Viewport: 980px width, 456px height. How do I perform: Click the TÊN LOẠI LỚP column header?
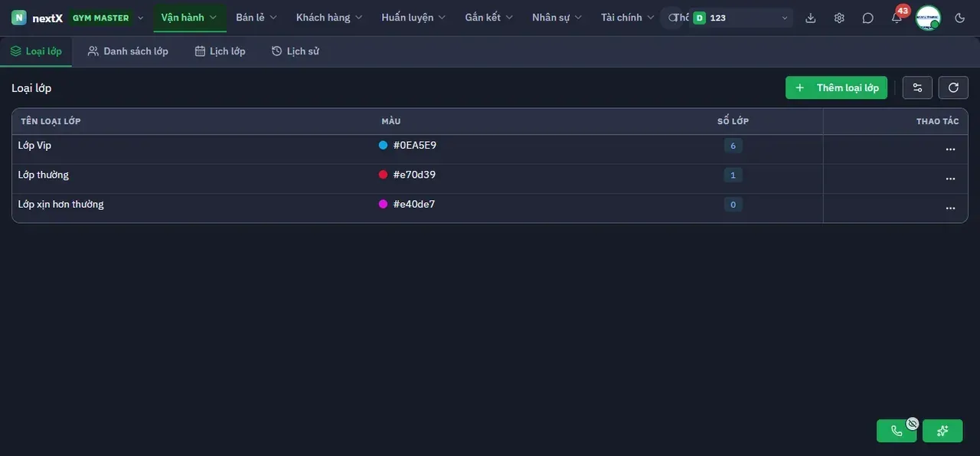click(51, 121)
